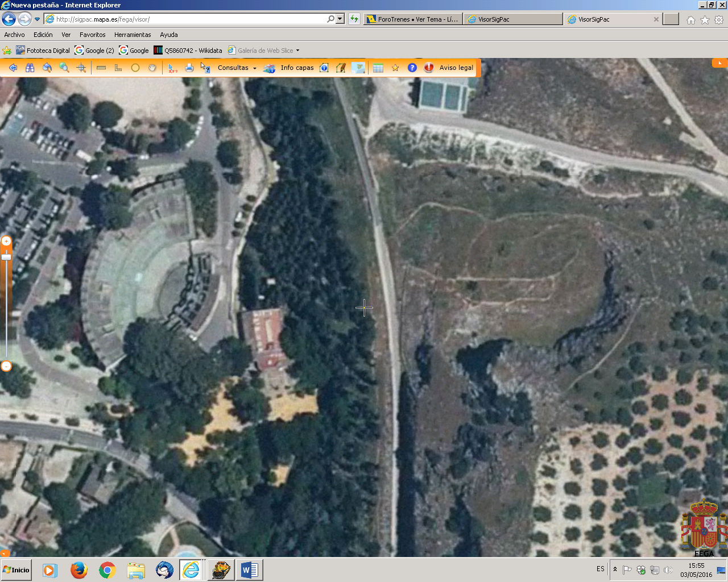The image size is (728, 582).
Task: Open the Herramientas menu
Action: pos(133,35)
